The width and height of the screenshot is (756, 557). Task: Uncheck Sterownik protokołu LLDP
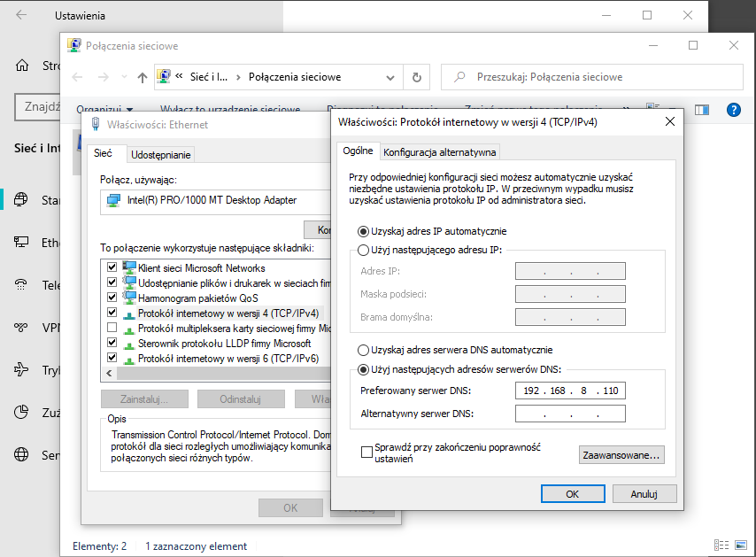pos(112,343)
